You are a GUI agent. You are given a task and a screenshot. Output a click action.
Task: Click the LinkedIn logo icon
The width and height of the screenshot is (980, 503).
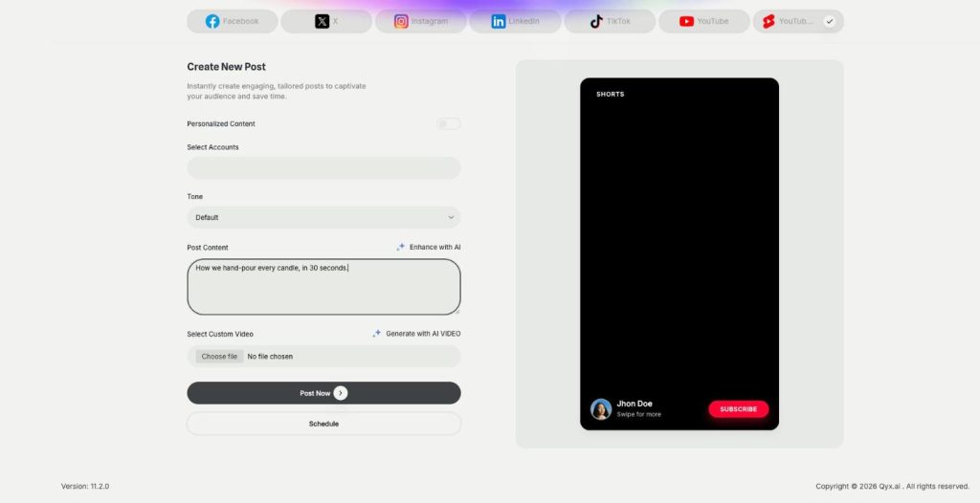click(x=498, y=21)
